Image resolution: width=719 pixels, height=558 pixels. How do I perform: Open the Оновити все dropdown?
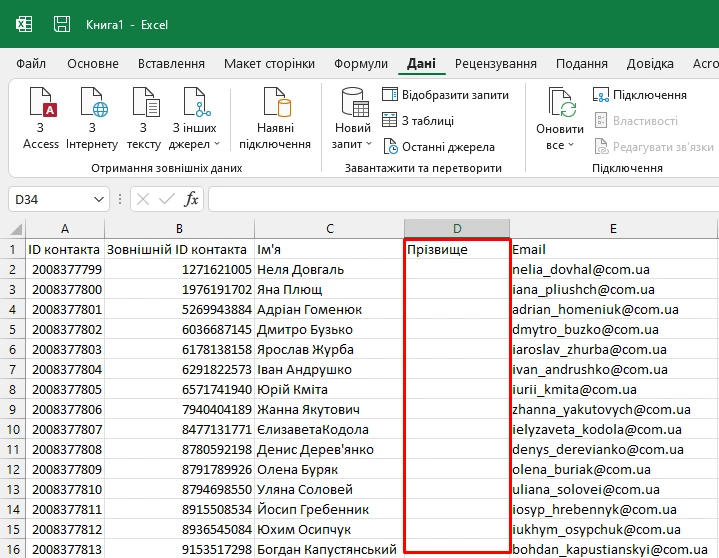point(559,145)
